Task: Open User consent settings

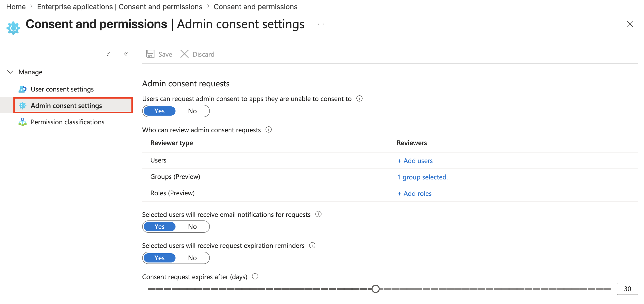Action: [x=62, y=89]
